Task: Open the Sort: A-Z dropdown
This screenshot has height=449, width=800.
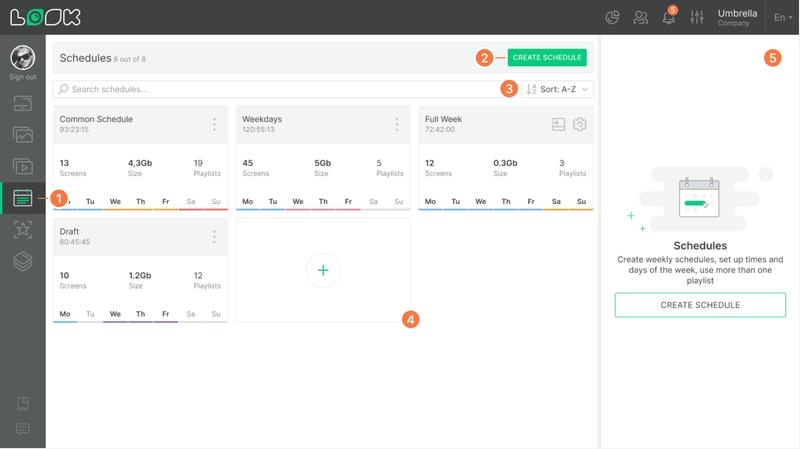Action: coord(557,89)
